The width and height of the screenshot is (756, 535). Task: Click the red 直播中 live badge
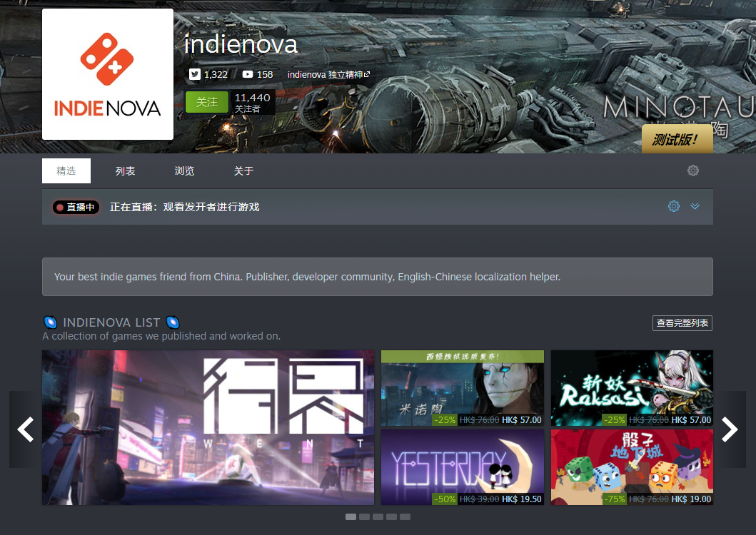click(76, 208)
